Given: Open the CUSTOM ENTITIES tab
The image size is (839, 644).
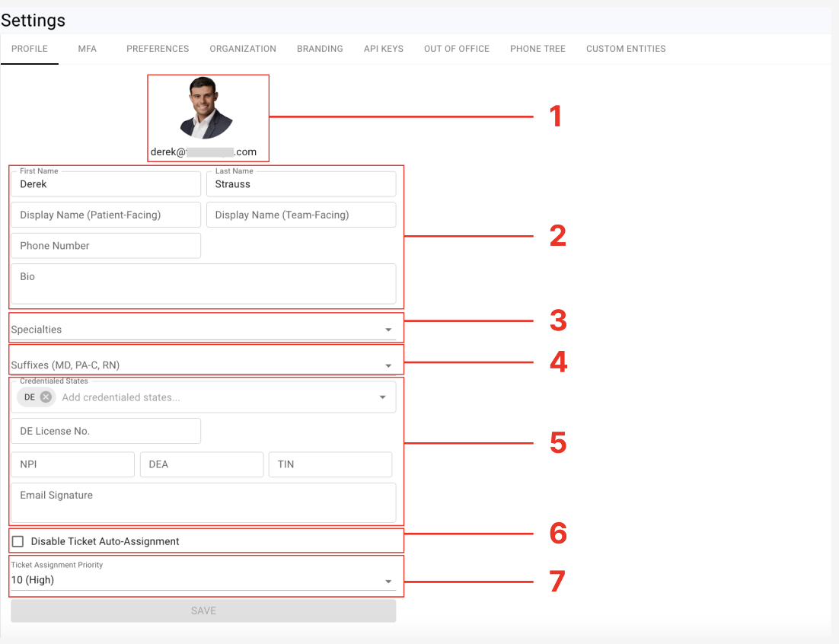Looking at the screenshot, I should point(625,49).
